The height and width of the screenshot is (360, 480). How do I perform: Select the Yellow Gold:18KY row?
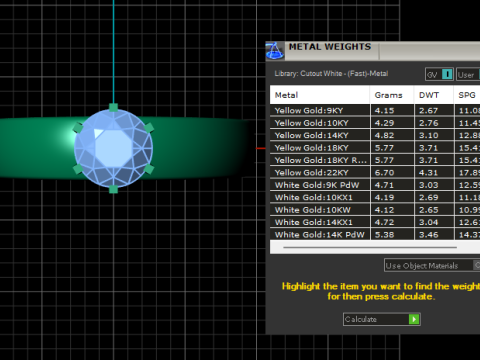375,148
